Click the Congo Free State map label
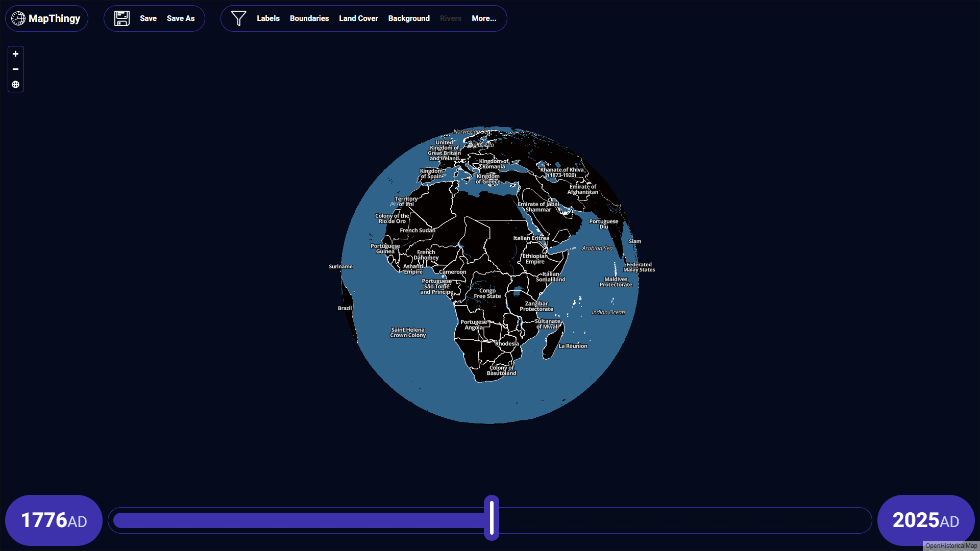This screenshot has width=980, height=551. point(487,293)
